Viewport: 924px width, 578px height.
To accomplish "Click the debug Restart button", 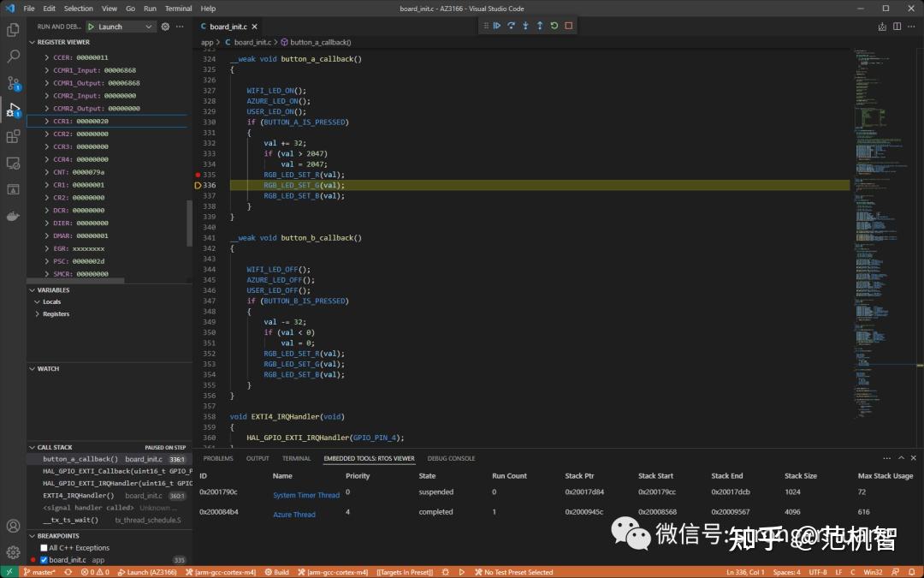I will click(x=554, y=26).
